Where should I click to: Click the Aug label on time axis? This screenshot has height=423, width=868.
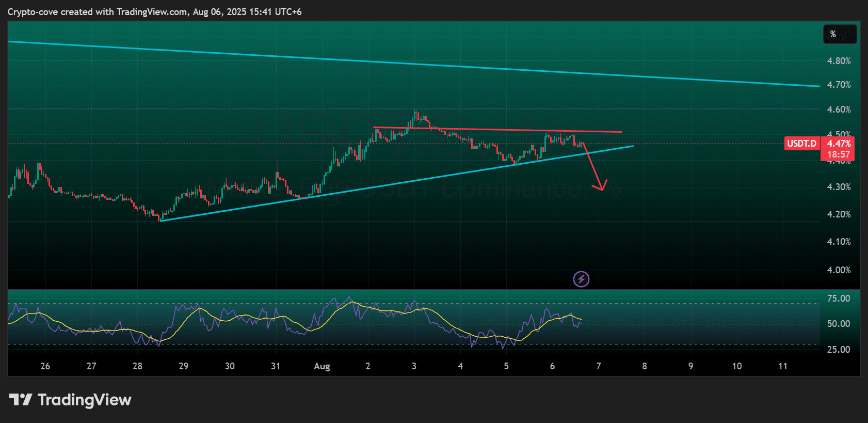click(x=322, y=366)
